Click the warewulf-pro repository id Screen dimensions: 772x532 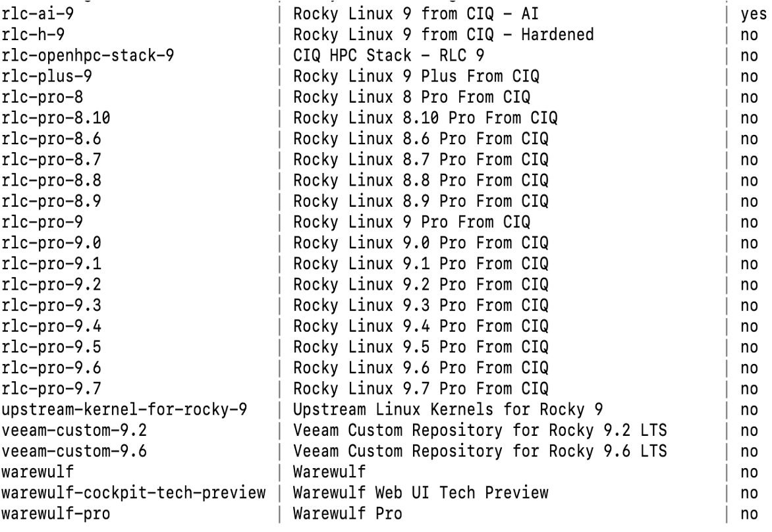(x=55, y=514)
